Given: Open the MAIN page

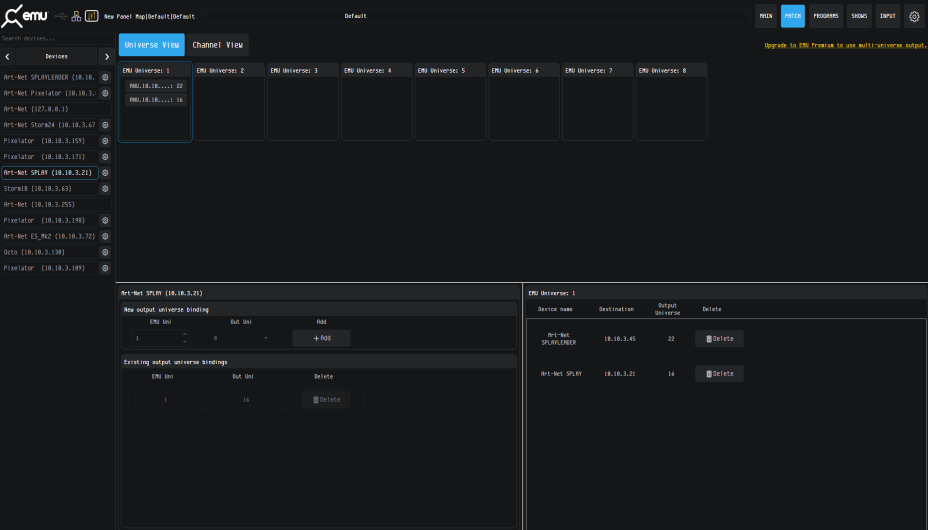Looking at the screenshot, I should 766,16.
